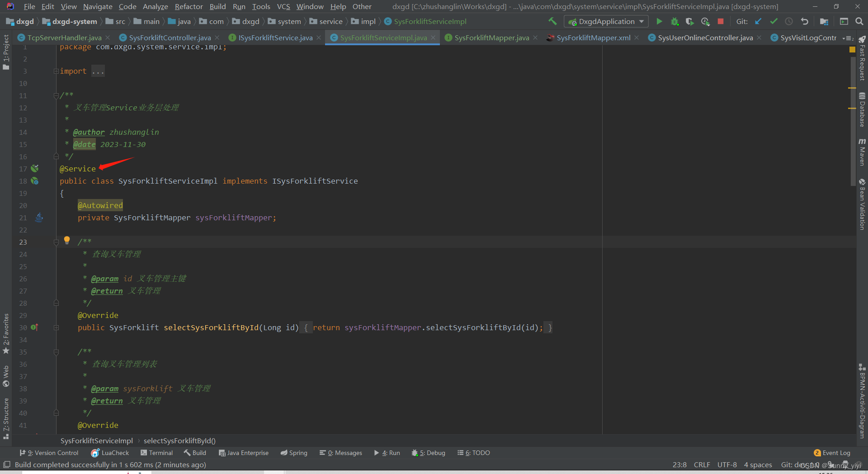Collapse the class Javadoc at line 11
Screen dimensions: 868x474
56,95
